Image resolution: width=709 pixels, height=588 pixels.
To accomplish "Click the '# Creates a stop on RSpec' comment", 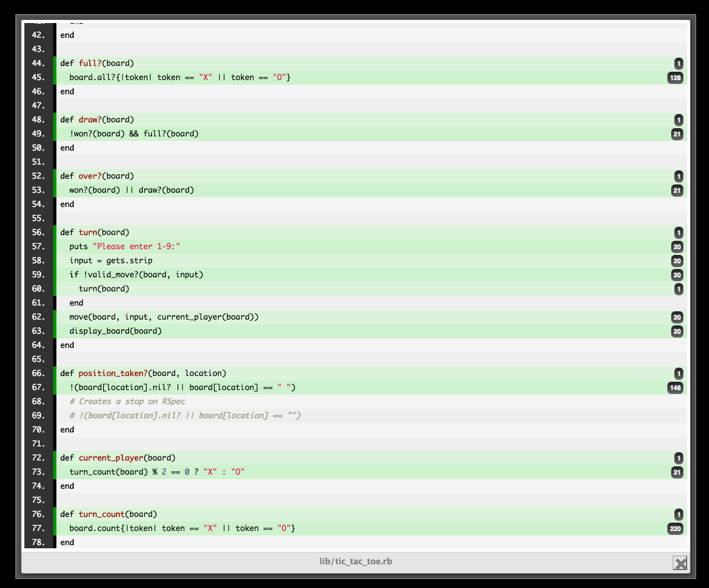I will (x=128, y=402).
